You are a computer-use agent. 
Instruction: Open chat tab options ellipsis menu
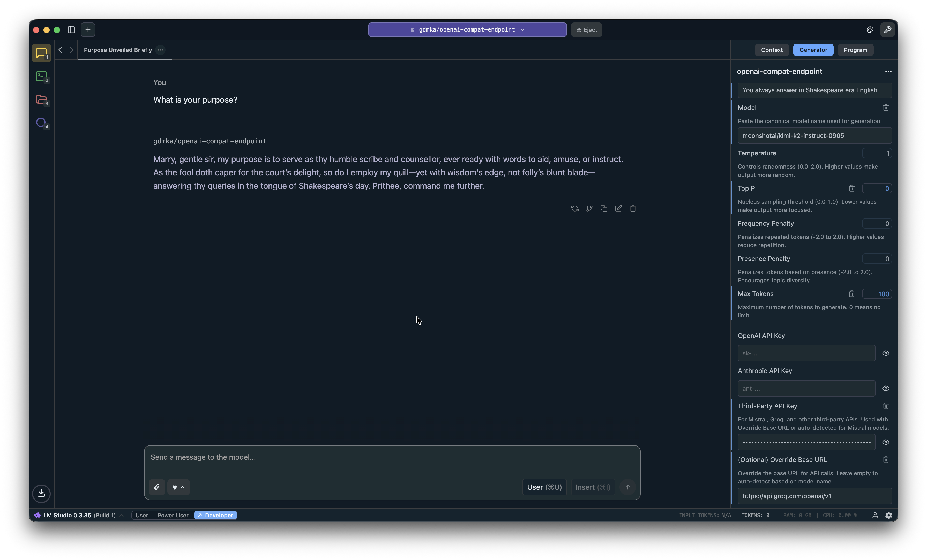tap(160, 50)
